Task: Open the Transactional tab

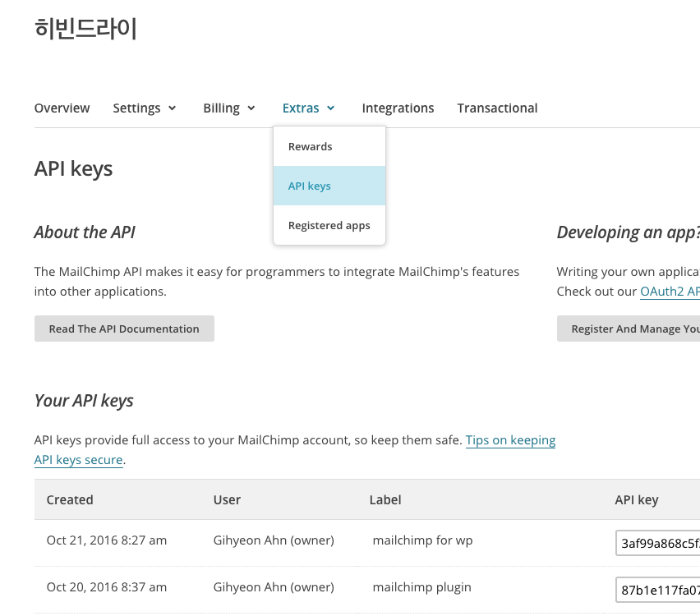Action: pos(497,108)
